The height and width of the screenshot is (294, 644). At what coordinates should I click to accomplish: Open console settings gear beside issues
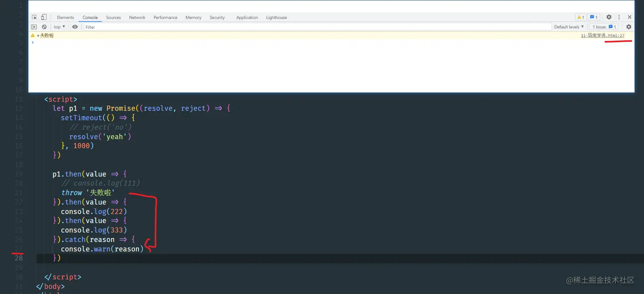pos(629,27)
